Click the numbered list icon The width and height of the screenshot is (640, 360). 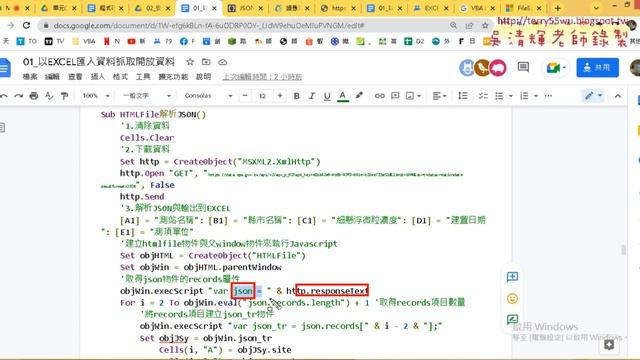tap(524, 96)
